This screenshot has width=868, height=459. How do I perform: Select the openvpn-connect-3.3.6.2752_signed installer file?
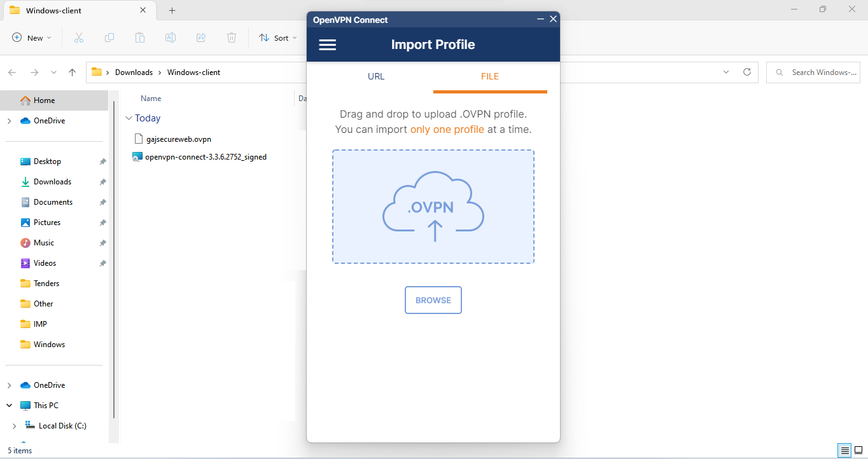(200, 156)
